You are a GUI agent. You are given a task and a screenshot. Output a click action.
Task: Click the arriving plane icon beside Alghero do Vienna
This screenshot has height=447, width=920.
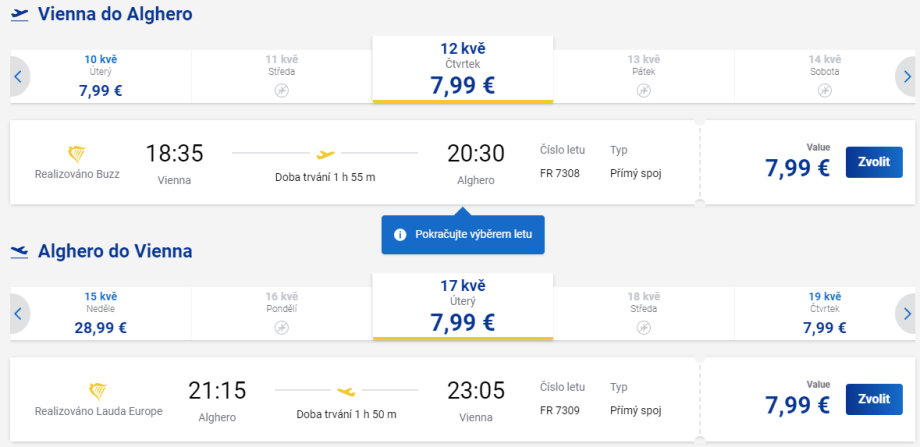pos(19,252)
